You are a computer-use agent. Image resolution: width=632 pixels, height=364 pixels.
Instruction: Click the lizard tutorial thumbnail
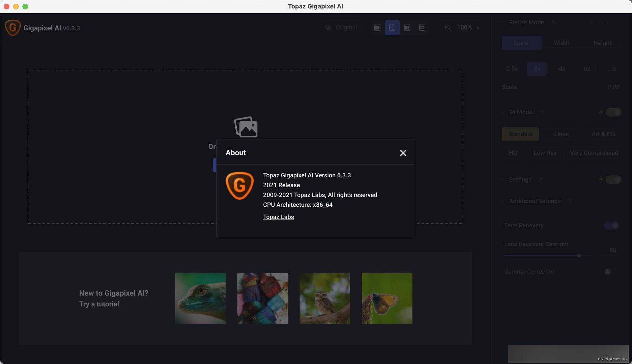click(x=200, y=298)
